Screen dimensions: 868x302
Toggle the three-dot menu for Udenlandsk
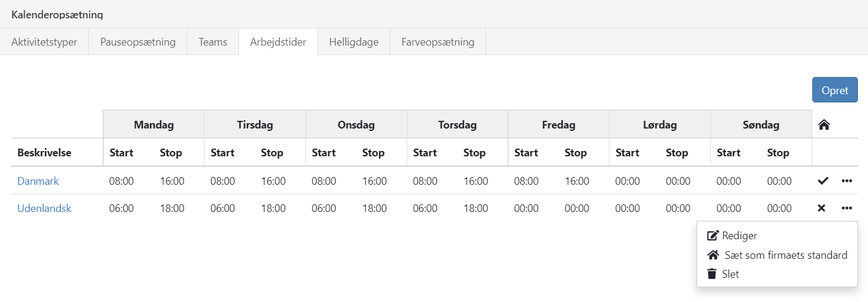847,208
